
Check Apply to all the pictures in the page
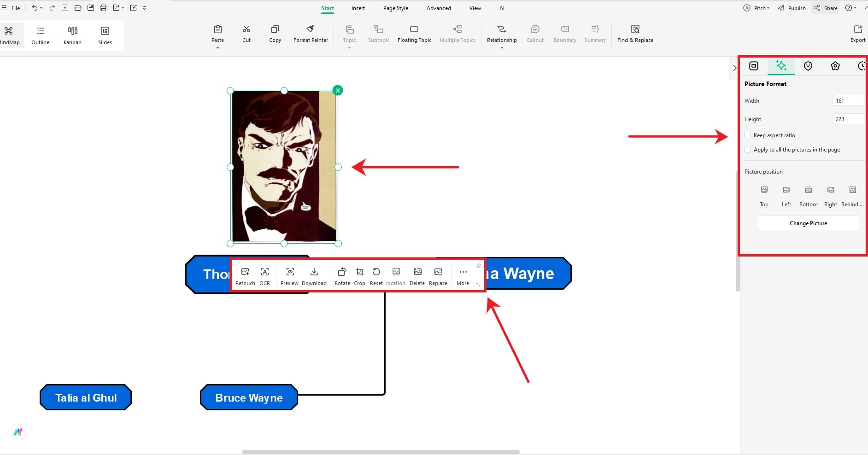[x=748, y=149]
